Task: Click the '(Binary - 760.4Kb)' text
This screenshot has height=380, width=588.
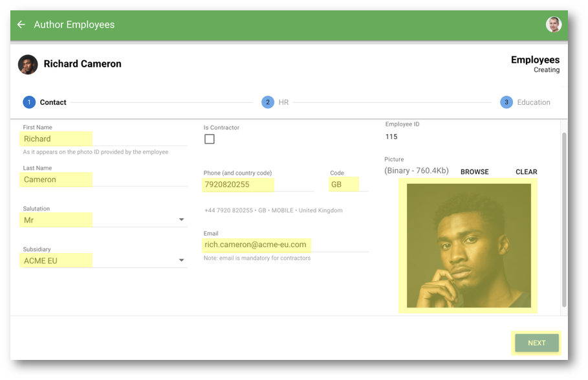Action: [x=416, y=171]
